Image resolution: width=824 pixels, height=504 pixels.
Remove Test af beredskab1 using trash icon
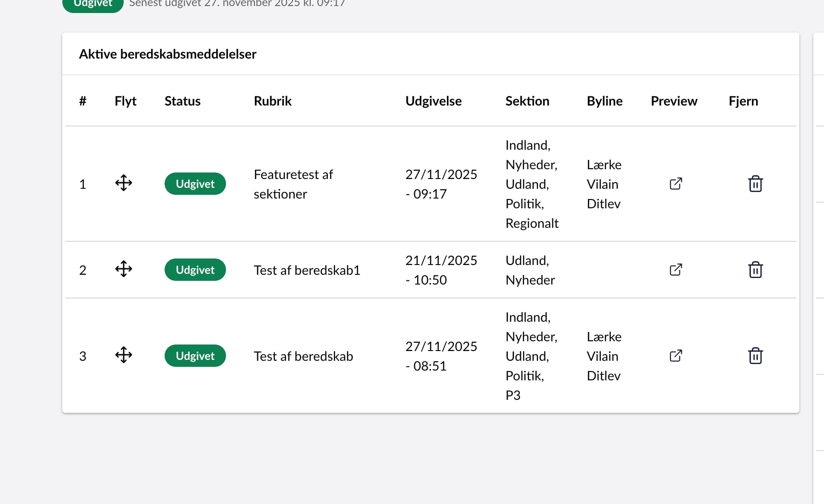[x=755, y=270]
